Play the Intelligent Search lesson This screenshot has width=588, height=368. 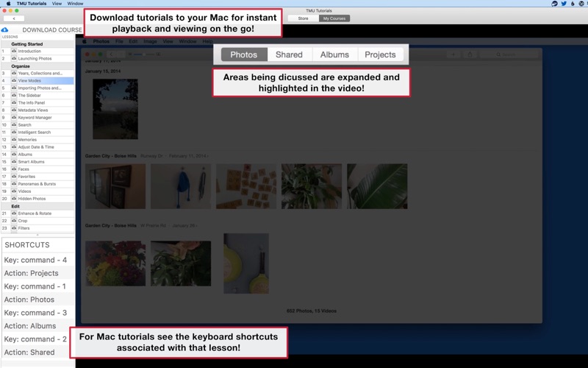(37, 132)
